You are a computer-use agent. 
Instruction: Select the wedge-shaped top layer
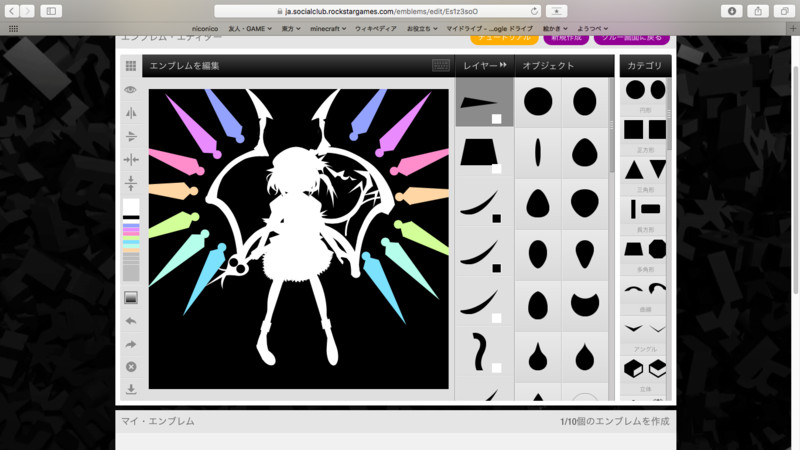(485, 102)
